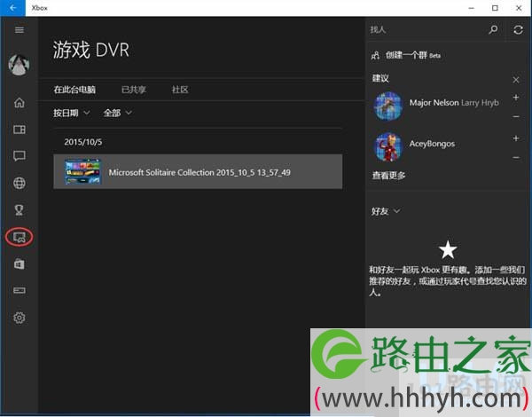The width and height of the screenshot is (532, 417).
Task: Open Messages via the speech bubble icon
Action: 20,156
